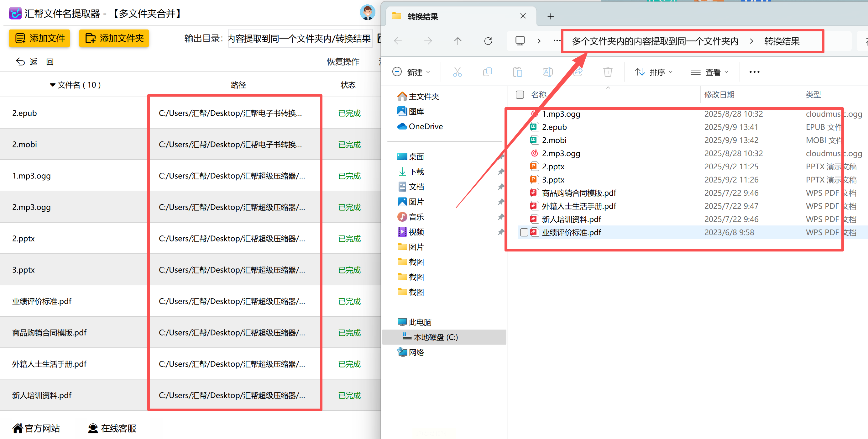The height and width of the screenshot is (439, 868).
Task: Open the three-dot more options menu
Action: (x=754, y=72)
